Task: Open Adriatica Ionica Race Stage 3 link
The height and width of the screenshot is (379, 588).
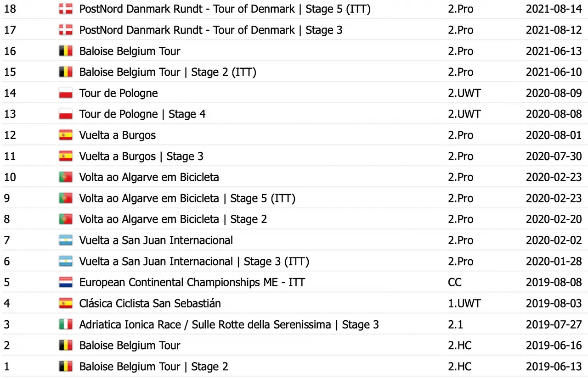Action: coord(229,324)
